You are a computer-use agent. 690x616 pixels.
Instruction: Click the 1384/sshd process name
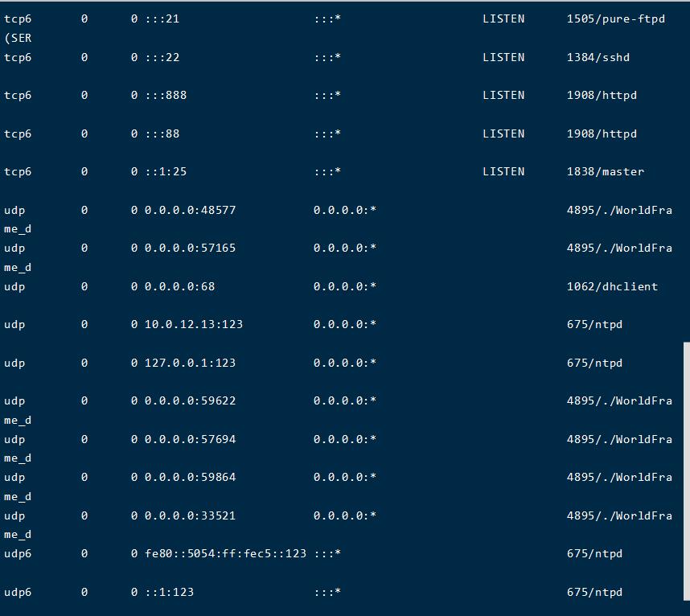coord(598,57)
